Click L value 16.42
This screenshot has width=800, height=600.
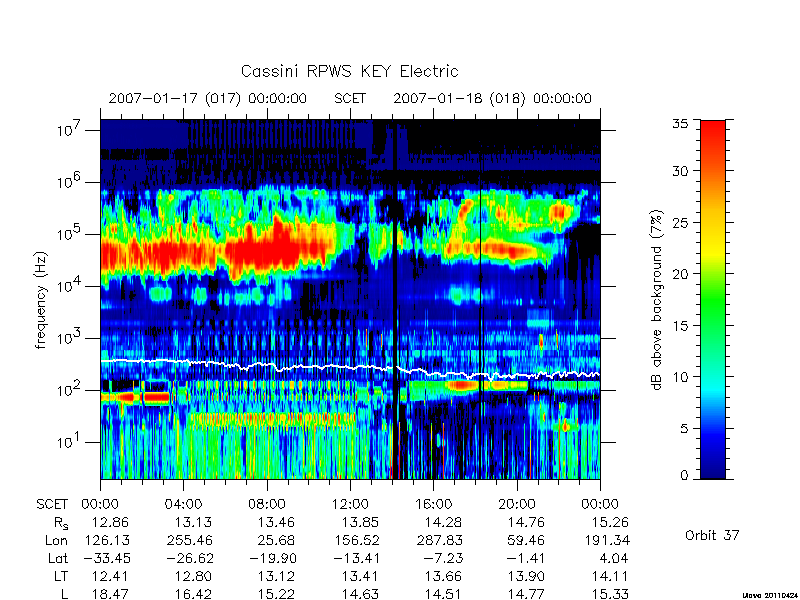click(193, 594)
